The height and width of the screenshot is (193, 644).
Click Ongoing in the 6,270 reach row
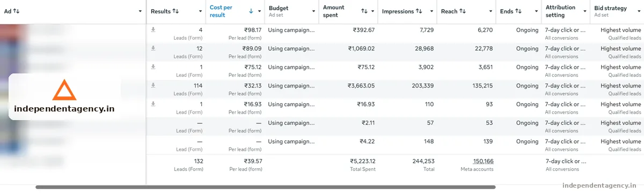click(527, 30)
